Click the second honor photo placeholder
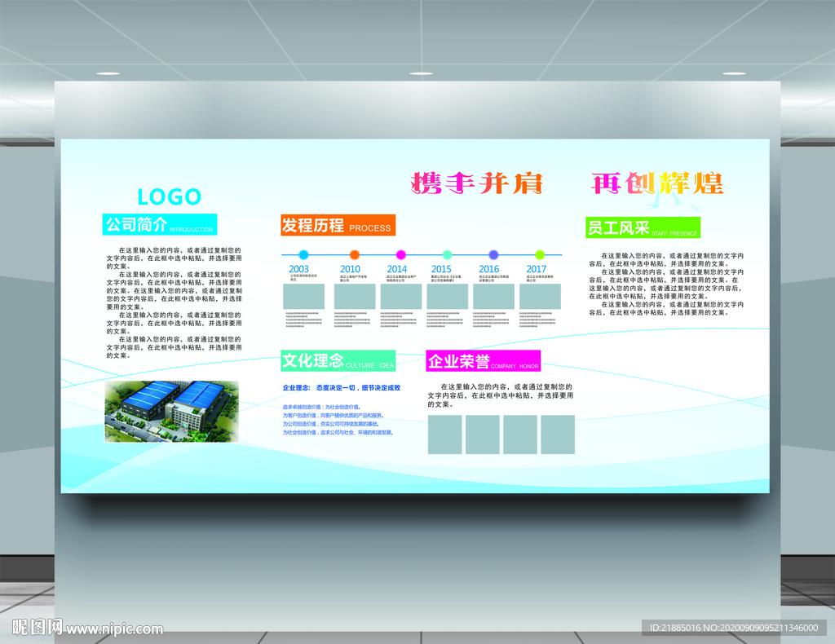The image size is (835, 644). pyautogui.click(x=483, y=434)
